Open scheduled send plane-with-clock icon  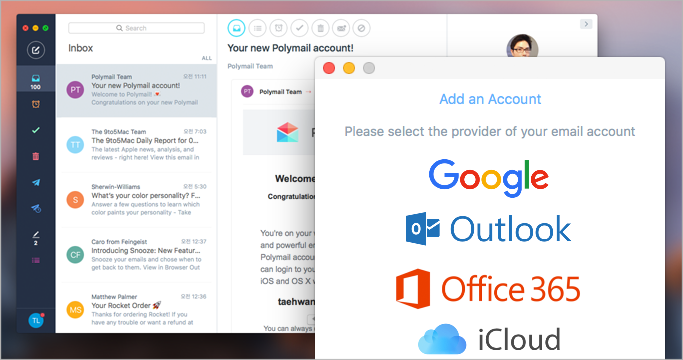click(36, 208)
